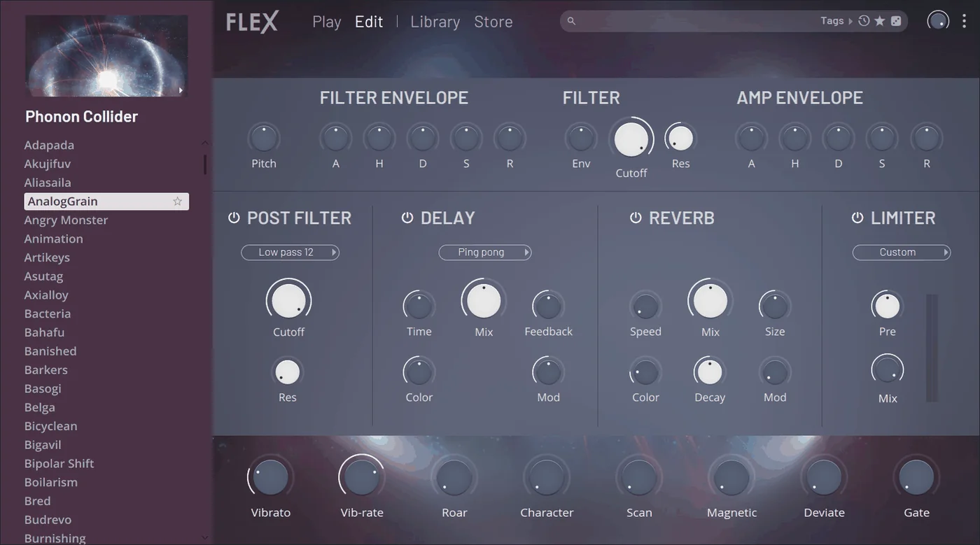Viewport: 980px width, 545px height.
Task: Click the Reverb Speed knob
Action: click(x=645, y=306)
